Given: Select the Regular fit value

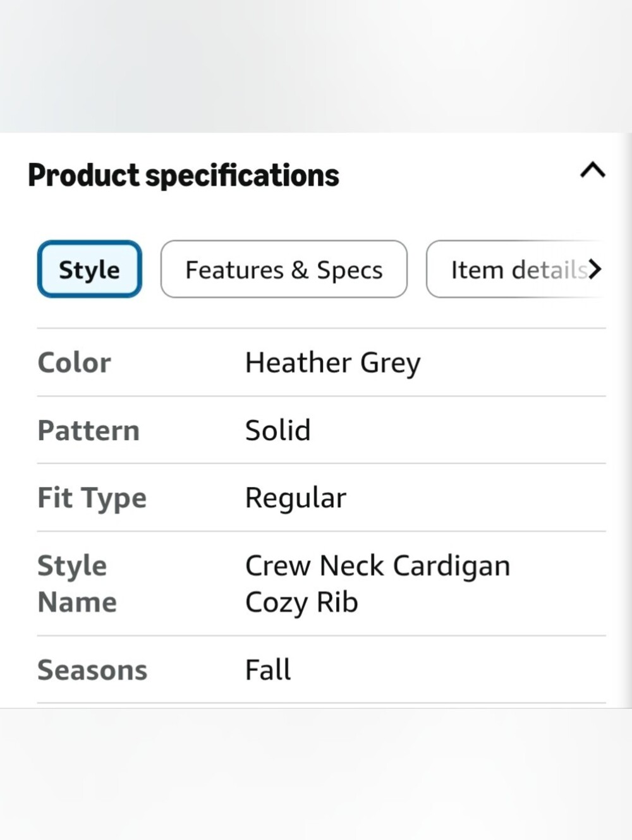Looking at the screenshot, I should click(296, 498).
